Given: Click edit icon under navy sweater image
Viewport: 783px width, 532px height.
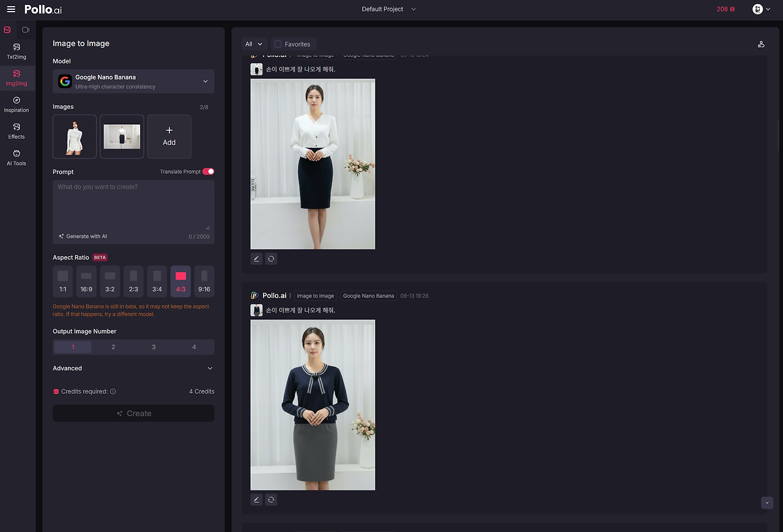Looking at the screenshot, I should 256,500.
